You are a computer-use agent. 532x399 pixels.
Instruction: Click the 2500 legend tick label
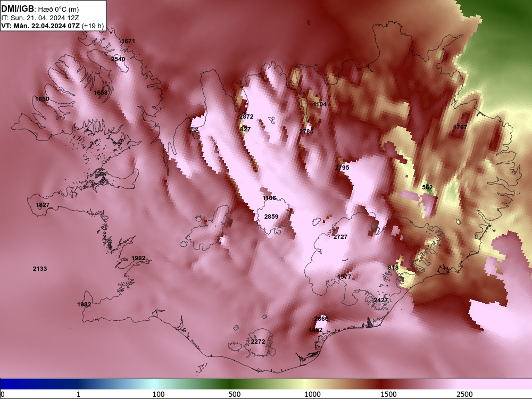pyautogui.click(x=464, y=394)
